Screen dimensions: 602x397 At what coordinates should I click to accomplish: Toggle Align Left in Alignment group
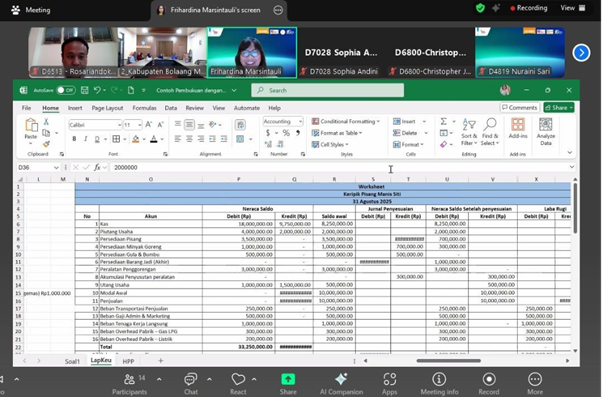pos(177,139)
